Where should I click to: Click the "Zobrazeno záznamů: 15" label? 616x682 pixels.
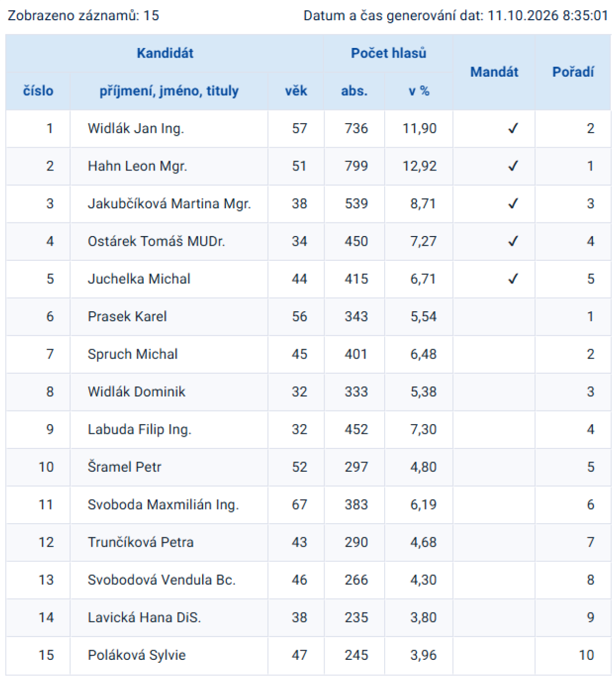click(84, 16)
